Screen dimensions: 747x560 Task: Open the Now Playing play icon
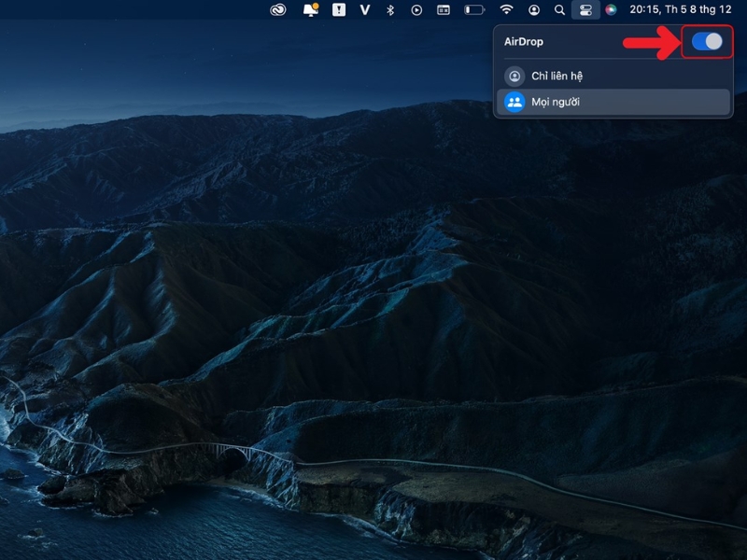[416, 10]
